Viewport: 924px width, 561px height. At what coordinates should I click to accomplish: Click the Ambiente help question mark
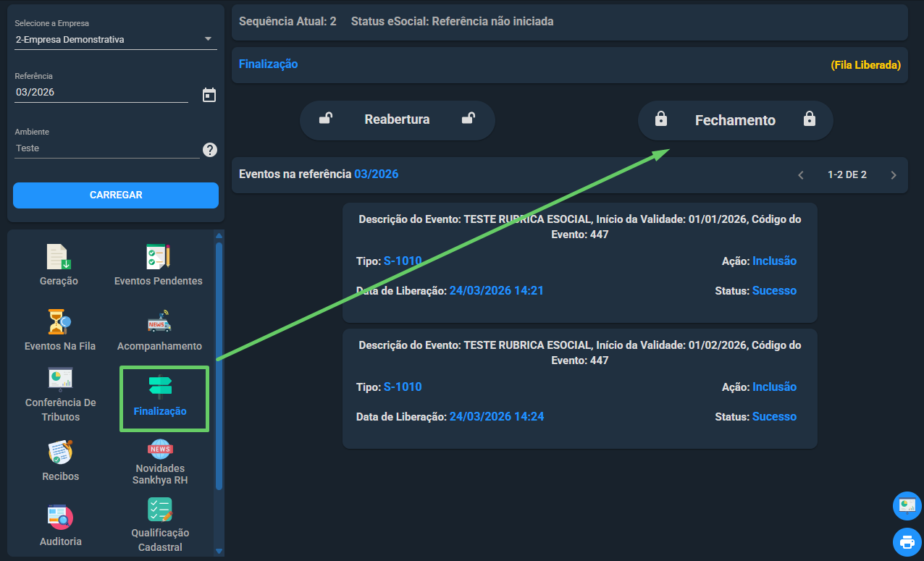210,150
